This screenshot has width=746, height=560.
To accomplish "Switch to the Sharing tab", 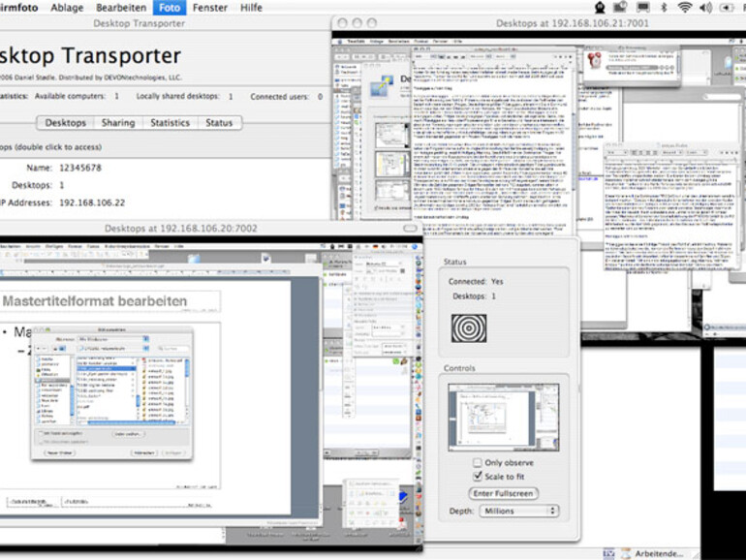I will [118, 123].
